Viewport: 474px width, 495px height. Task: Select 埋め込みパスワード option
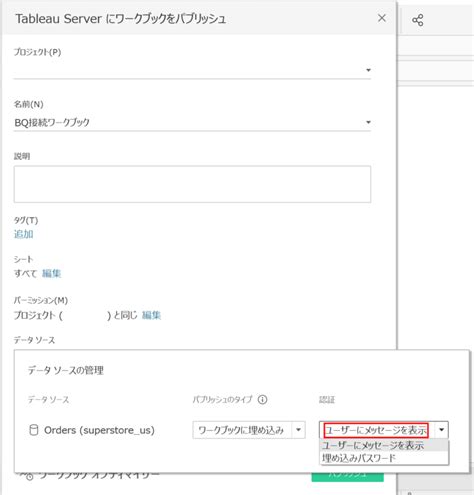tap(384, 458)
